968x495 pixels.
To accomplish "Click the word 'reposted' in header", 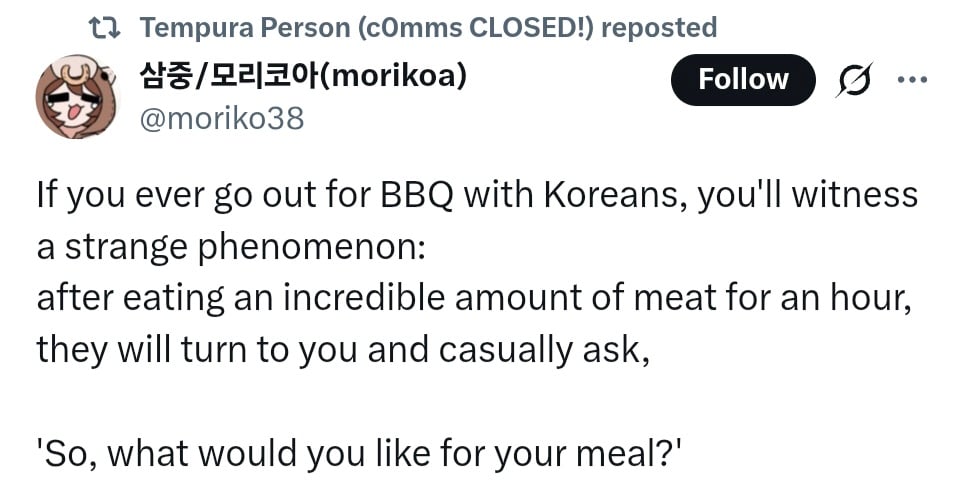I will tap(659, 28).
